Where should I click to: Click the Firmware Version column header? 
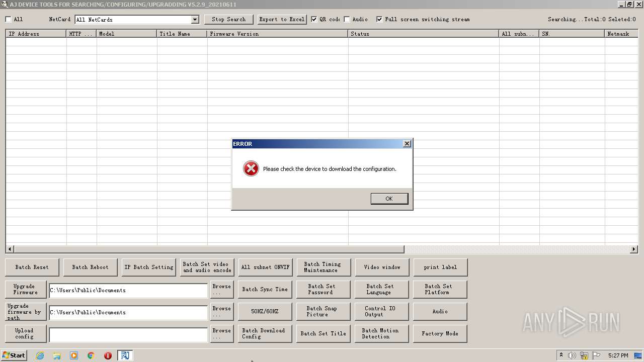coord(278,34)
